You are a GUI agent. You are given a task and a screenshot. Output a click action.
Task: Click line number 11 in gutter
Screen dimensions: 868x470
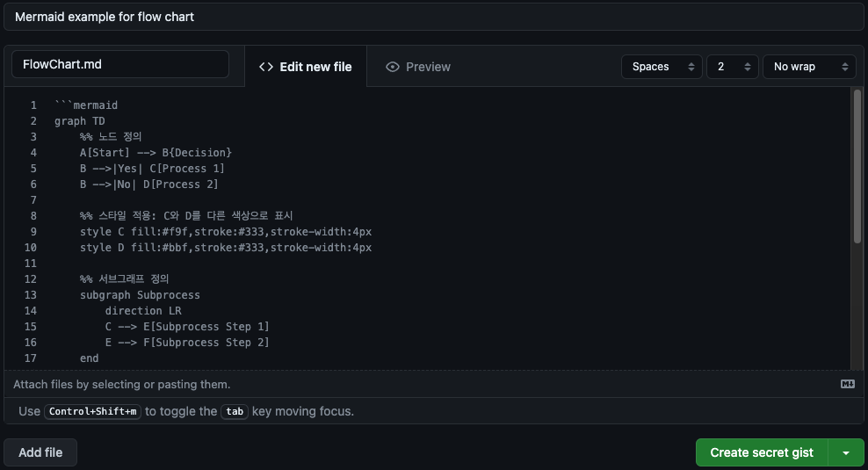pos(31,264)
